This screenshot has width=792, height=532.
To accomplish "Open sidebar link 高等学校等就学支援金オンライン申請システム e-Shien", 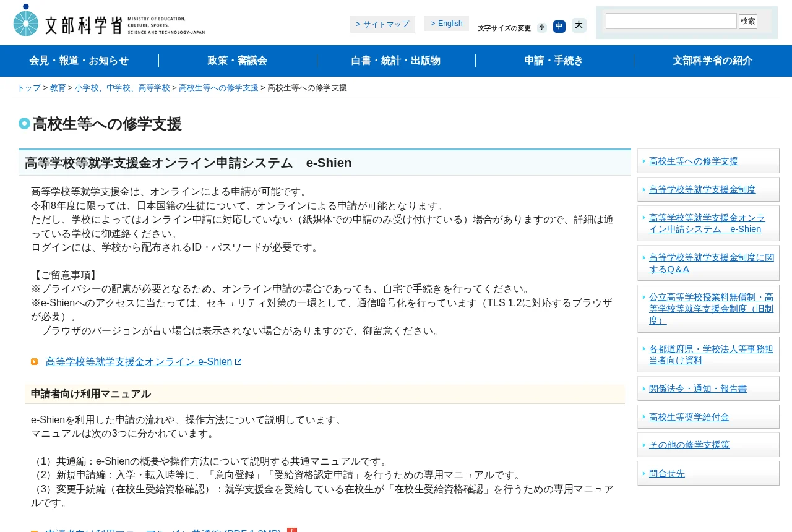I will (x=707, y=223).
